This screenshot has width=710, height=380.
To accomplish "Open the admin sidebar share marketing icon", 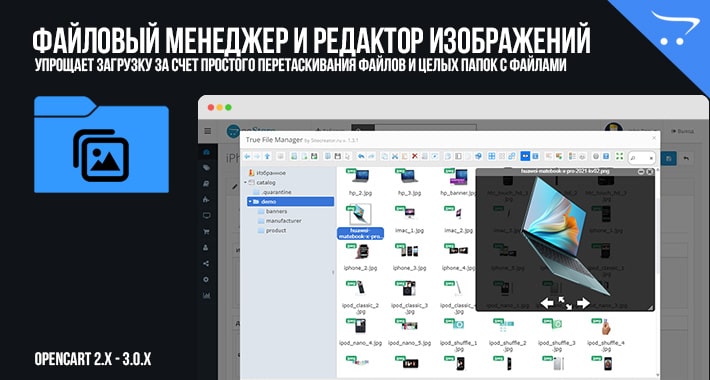I will (206, 264).
